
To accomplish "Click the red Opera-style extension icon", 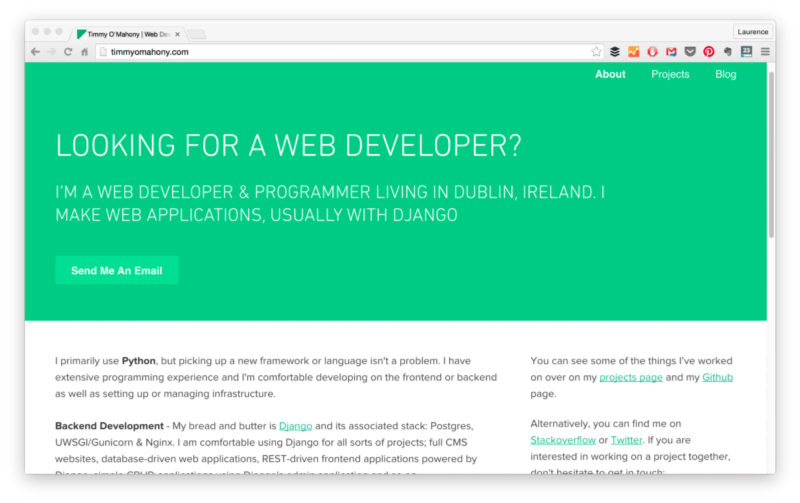I will pyautogui.click(x=652, y=52).
